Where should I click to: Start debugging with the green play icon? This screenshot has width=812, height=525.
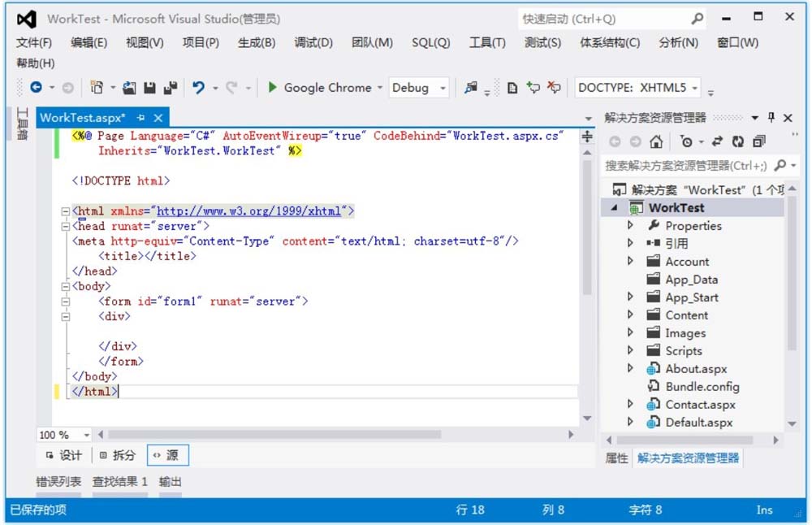coord(272,87)
